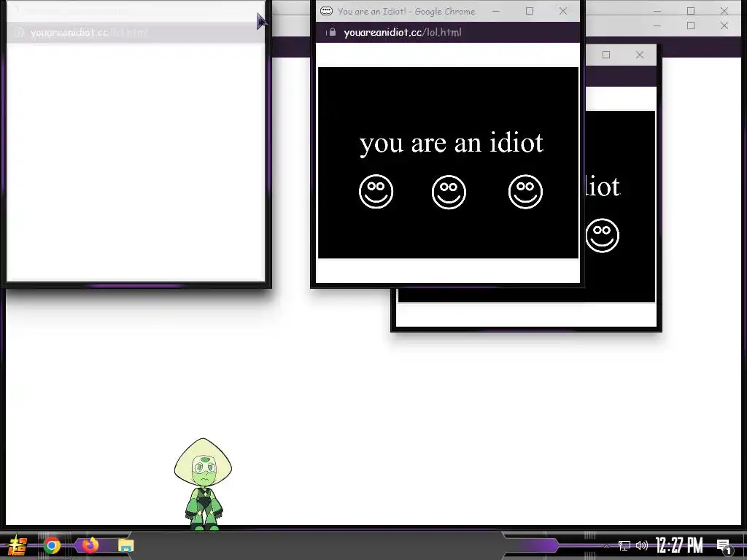The image size is (747, 560).
Task: Click the Peridot desktop mascot character
Action: pos(203,484)
